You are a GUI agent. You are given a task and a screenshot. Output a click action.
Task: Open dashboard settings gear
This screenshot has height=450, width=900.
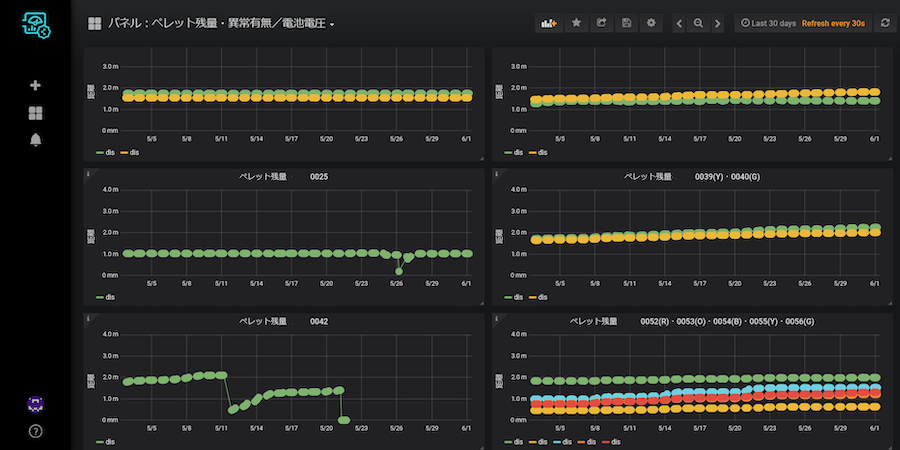coord(651,23)
